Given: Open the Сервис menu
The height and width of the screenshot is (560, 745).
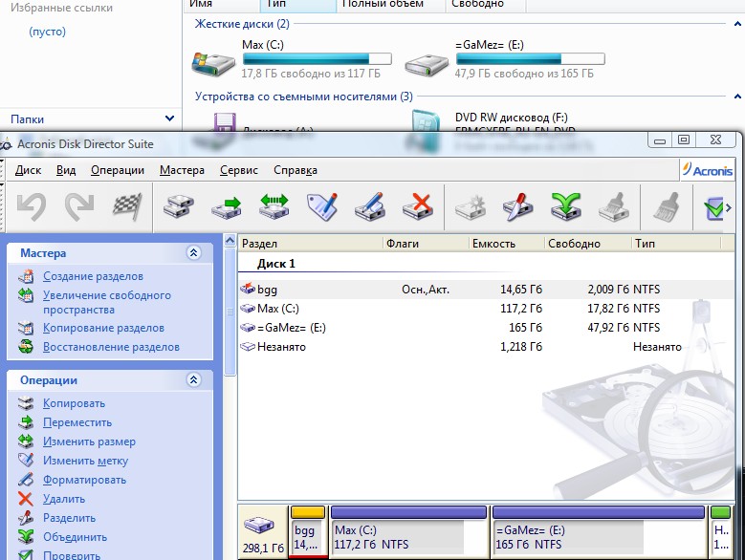Looking at the screenshot, I should [x=238, y=170].
